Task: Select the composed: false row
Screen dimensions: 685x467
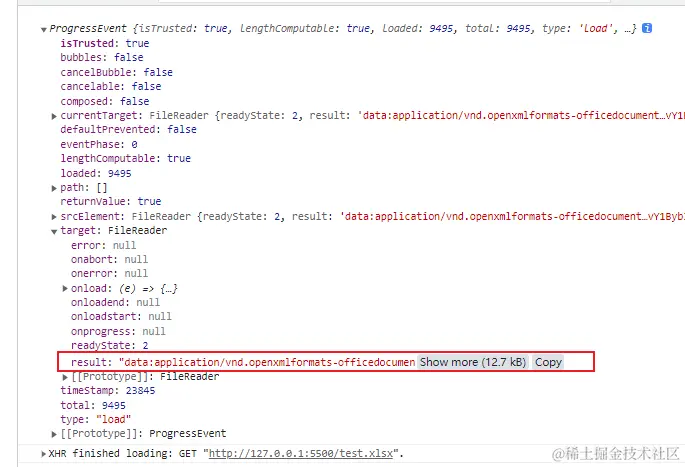Action: (x=105, y=101)
